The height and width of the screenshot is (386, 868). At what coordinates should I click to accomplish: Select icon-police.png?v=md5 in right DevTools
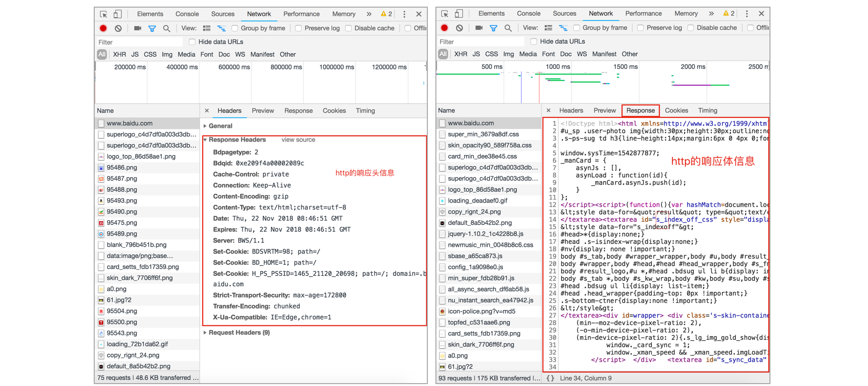coord(489,311)
